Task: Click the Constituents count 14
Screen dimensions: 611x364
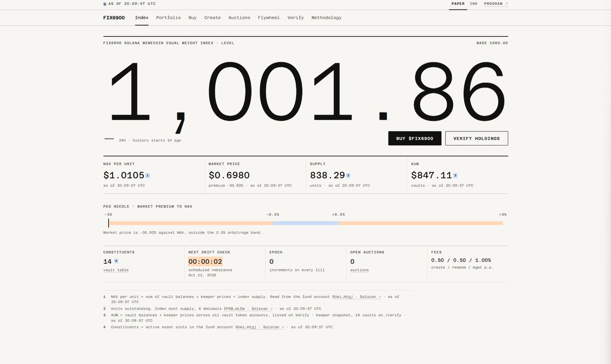Action: point(107,262)
